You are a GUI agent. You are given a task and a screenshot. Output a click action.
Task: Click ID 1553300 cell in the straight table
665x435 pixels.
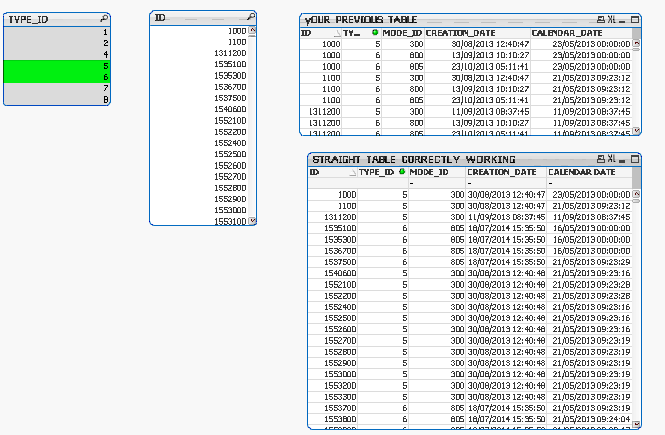(x=333, y=397)
